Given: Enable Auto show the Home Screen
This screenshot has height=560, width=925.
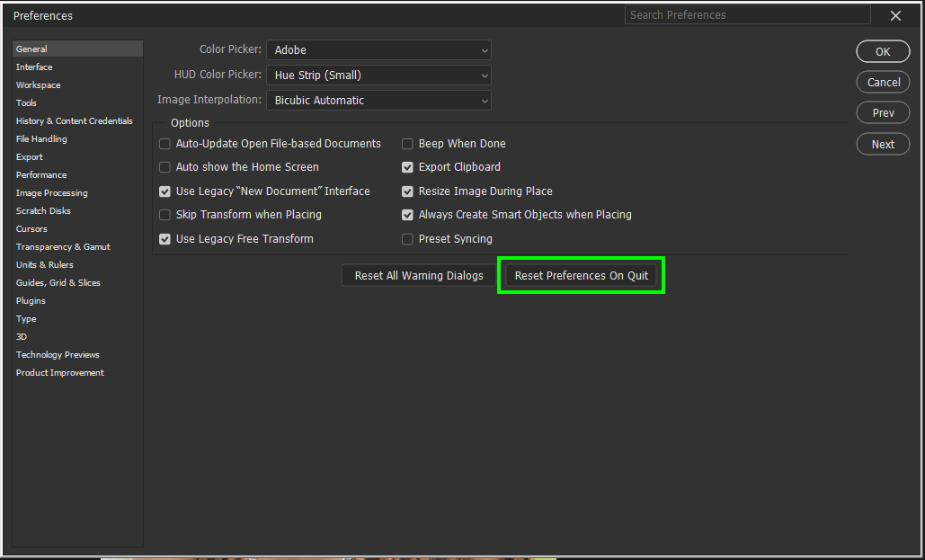Looking at the screenshot, I should [165, 167].
